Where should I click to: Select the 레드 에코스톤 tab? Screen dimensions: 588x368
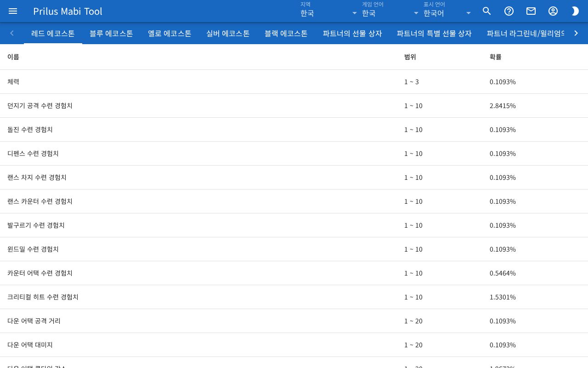click(53, 33)
